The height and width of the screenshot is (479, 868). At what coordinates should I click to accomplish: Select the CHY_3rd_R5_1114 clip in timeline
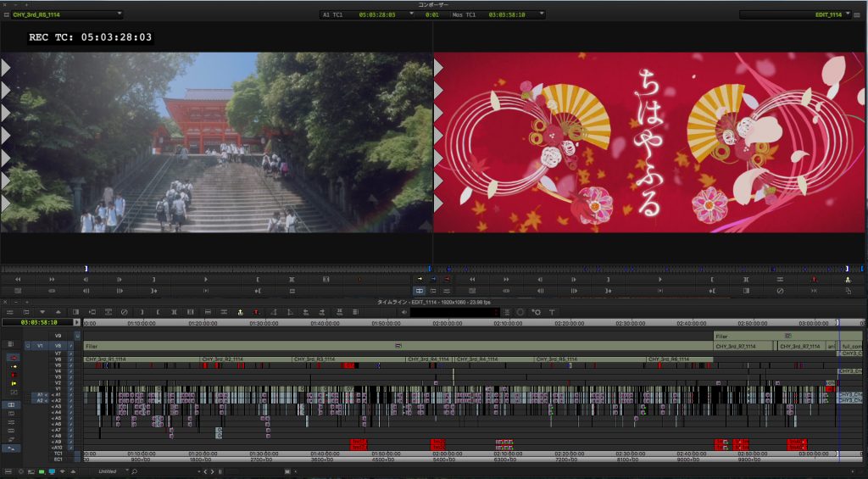590,359
